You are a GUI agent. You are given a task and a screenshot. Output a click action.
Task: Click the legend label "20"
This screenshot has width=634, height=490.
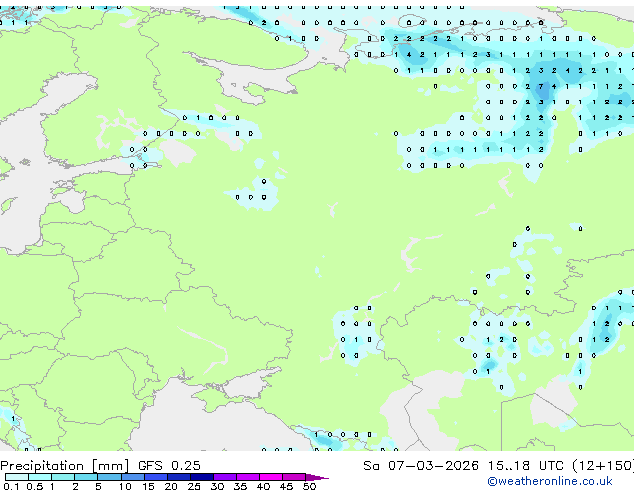(171, 486)
